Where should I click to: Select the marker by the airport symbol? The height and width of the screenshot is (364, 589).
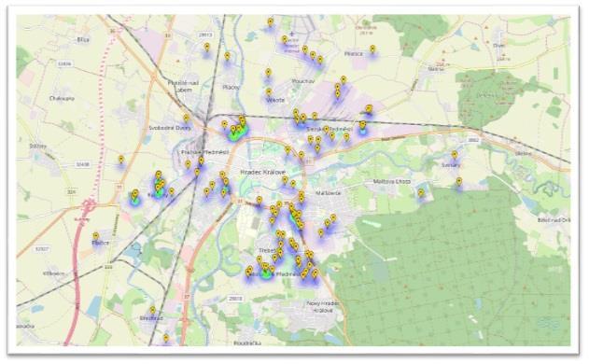coord(285,40)
